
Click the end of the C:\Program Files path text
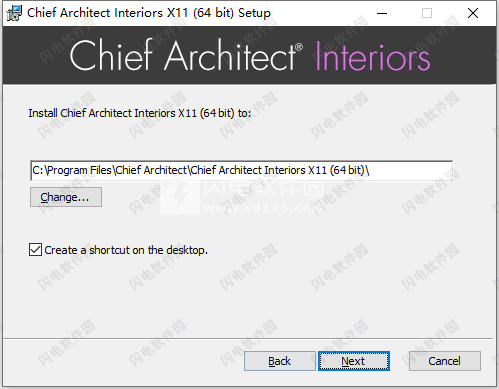pos(367,170)
